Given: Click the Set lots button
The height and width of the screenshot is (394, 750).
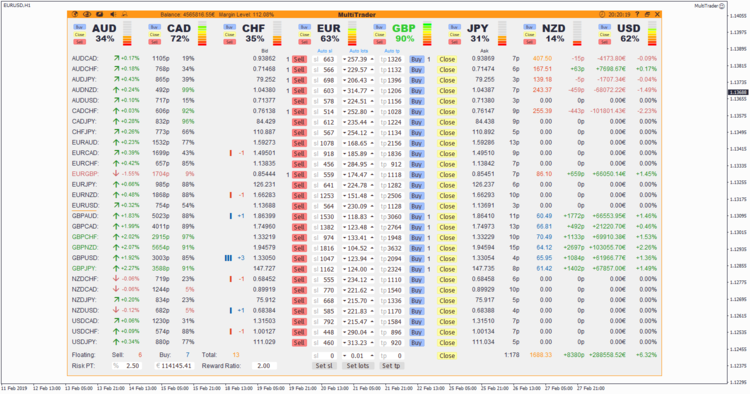Looking at the screenshot, I should click(357, 366).
